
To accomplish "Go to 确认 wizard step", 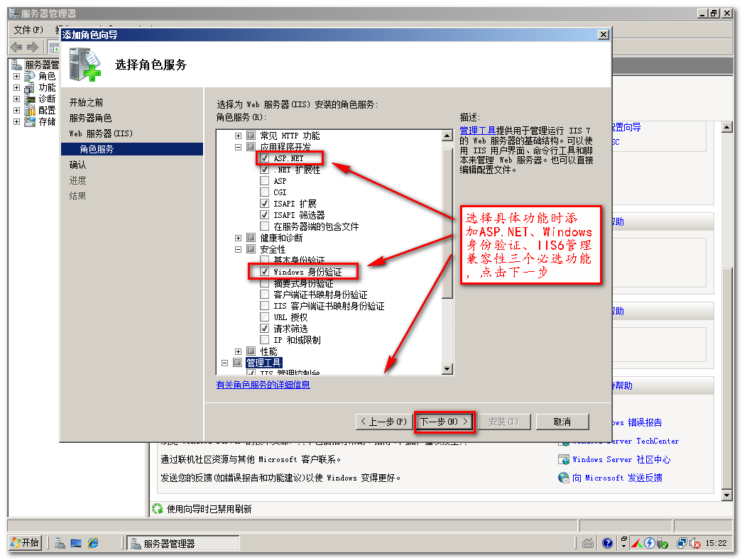I will click(77, 165).
